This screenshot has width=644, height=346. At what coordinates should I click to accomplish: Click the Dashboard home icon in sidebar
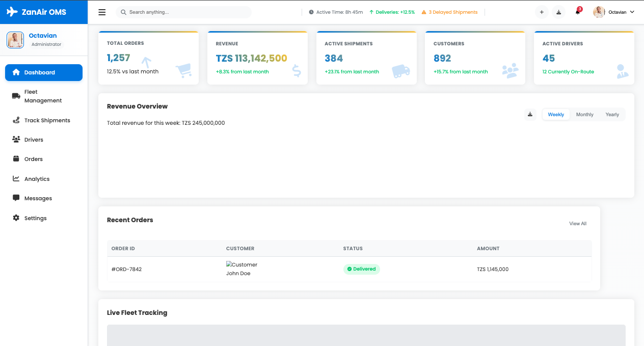coord(16,72)
